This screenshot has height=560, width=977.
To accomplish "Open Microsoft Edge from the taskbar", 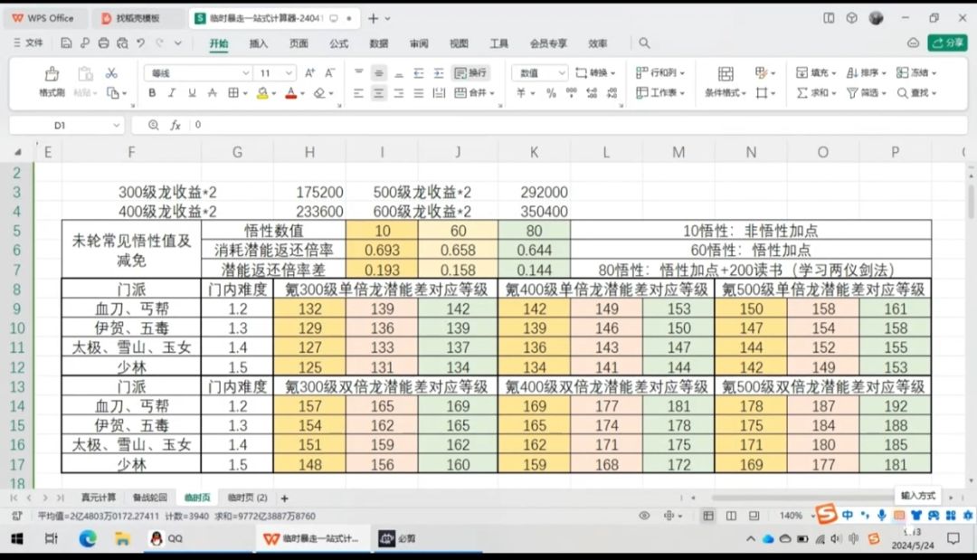I will (87, 539).
